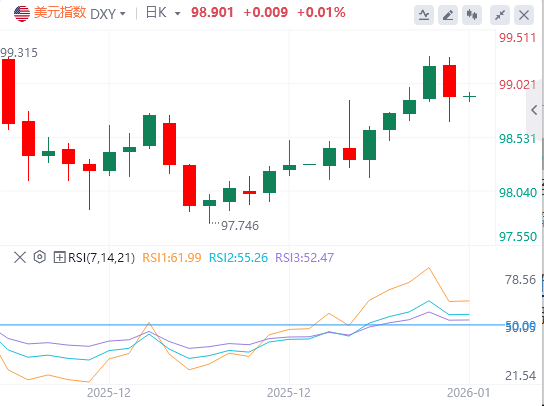The image size is (544, 406).
Task: Open RSI indicator settings hexagon icon
Action: click(x=40, y=257)
